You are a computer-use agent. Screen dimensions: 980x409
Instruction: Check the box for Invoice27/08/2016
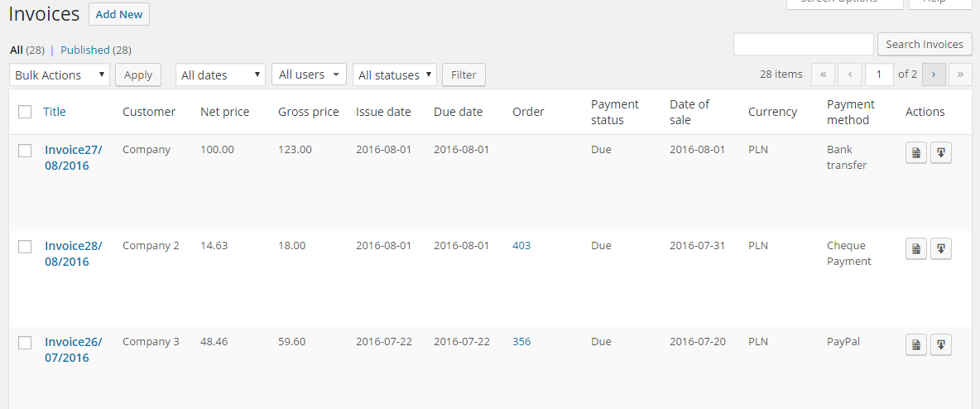pyautogui.click(x=25, y=151)
